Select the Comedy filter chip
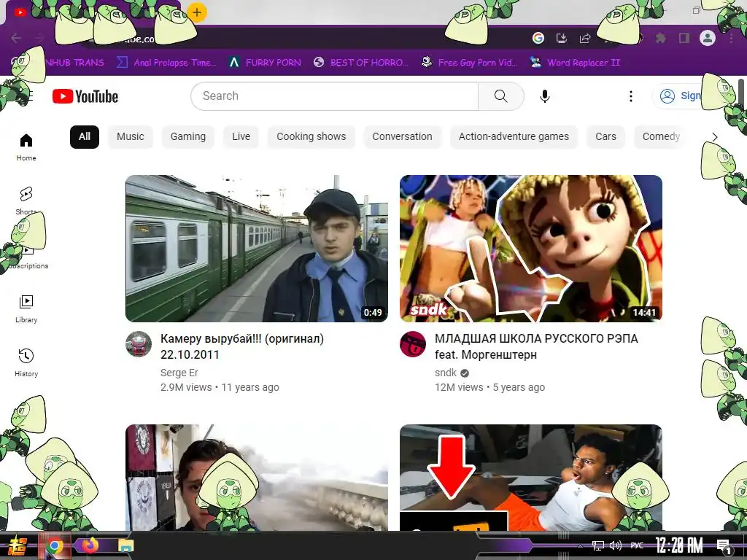Viewport: 747px width, 560px height. click(x=661, y=136)
